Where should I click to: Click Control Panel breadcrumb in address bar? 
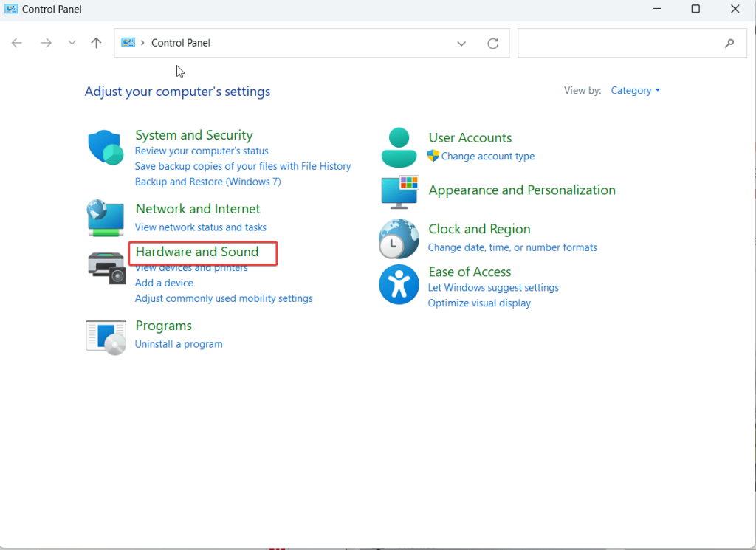click(x=181, y=43)
